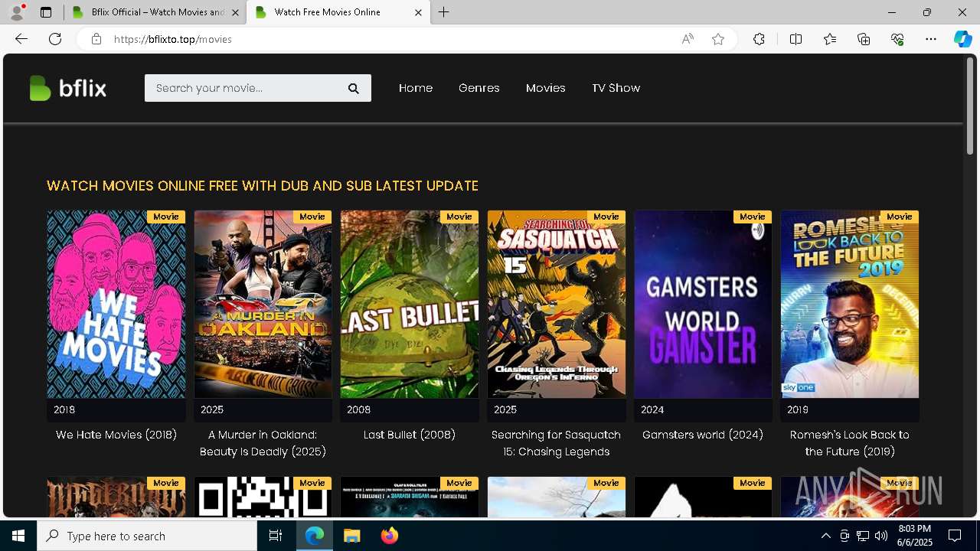Click Searching for Sasquatch 15 title link
This screenshot has width=980, height=551.
pos(557,443)
